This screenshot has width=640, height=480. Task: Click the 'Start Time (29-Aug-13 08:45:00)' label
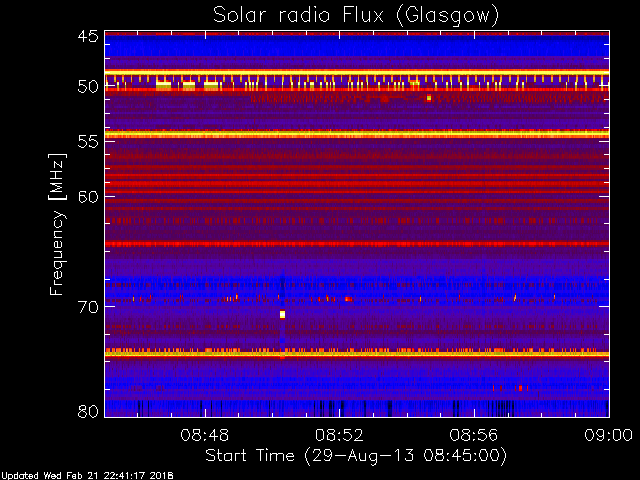click(x=356, y=456)
